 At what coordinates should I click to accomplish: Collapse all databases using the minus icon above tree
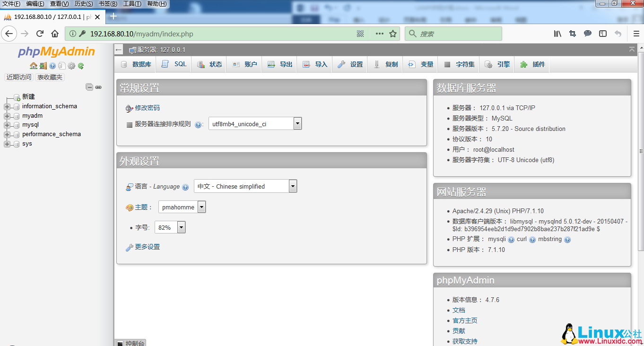tap(89, 87)
